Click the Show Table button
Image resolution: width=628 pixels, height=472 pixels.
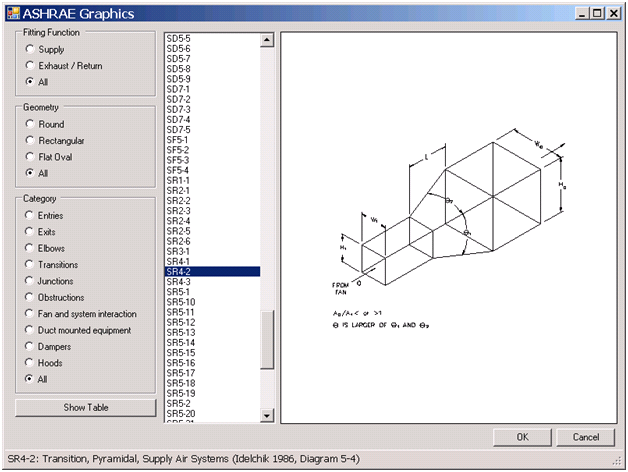pos(86,407)
